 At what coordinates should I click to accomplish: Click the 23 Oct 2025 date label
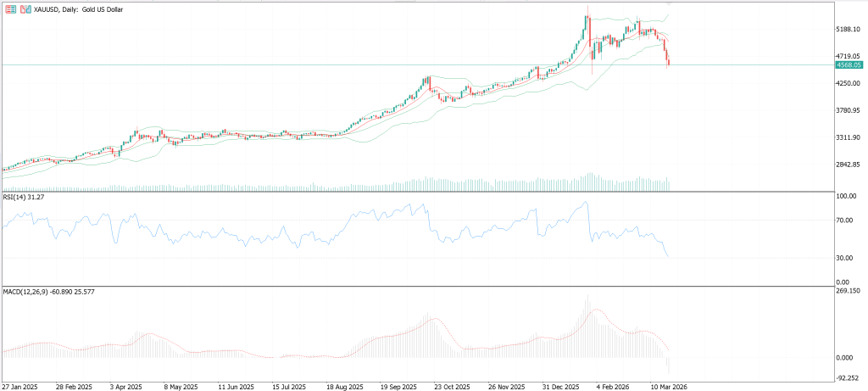[x=453, y=385]
